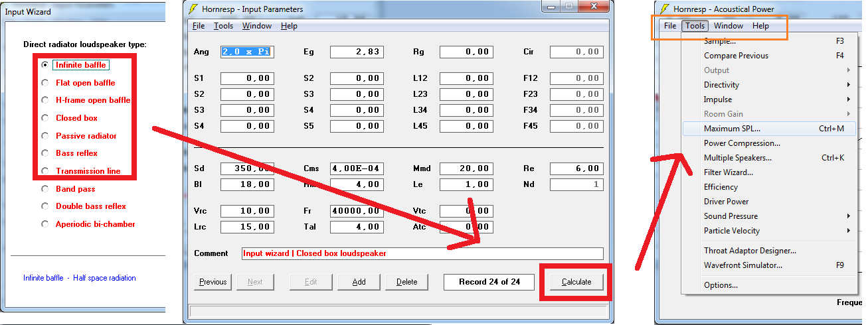
Task: Select Maximum SPL... menu entry
Action: point(768,129)
